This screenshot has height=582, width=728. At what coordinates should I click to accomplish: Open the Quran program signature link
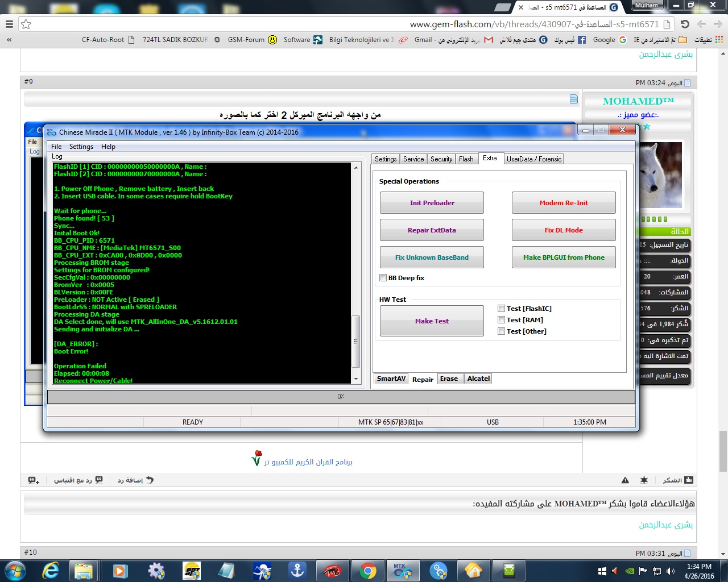pos(308,462)
